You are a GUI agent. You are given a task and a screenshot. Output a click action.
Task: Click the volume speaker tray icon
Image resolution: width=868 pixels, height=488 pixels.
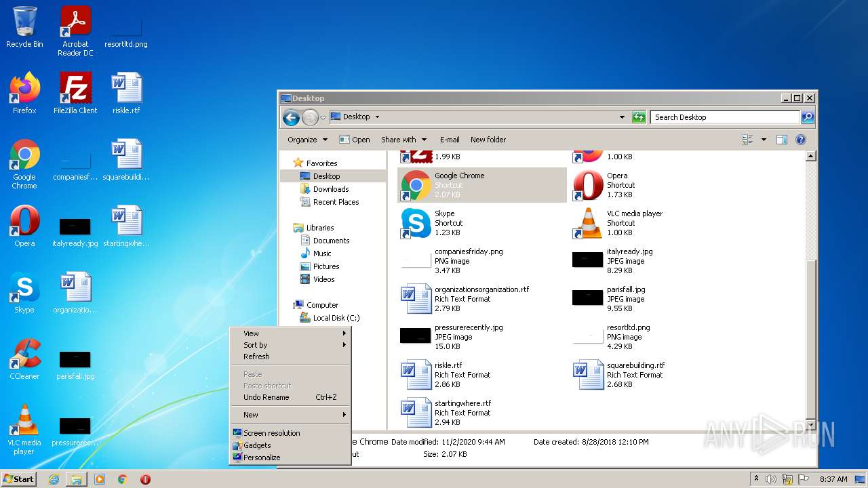(x=771, y=479)
